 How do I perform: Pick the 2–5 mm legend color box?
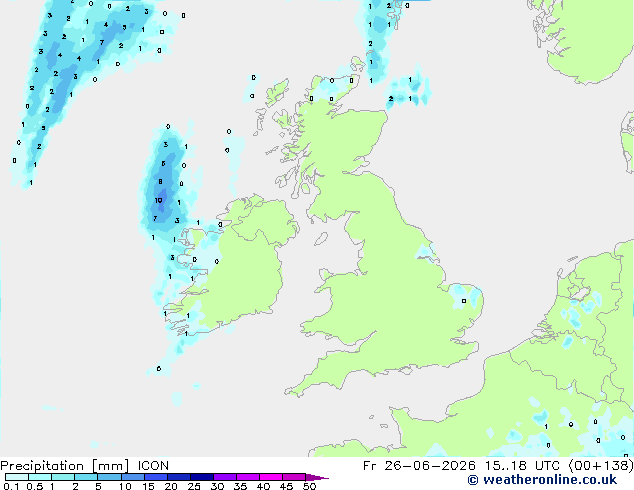pos(86,477)
